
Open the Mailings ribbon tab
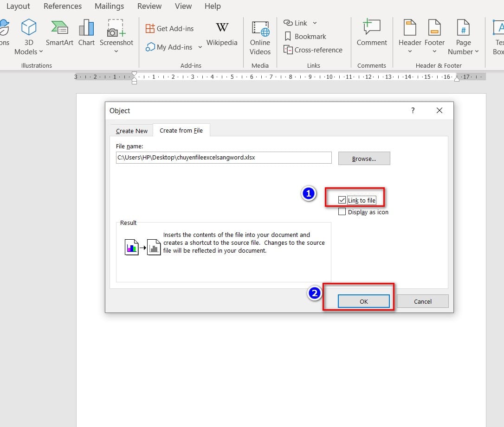(109, 6)
